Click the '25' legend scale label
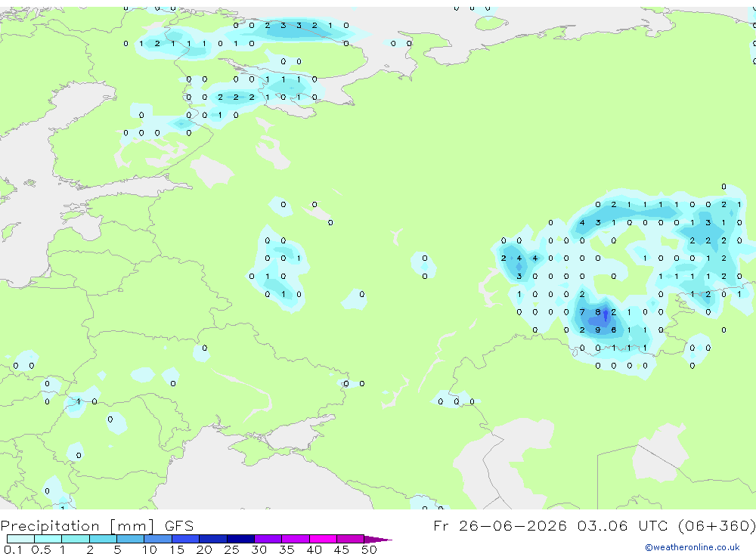 231,549
